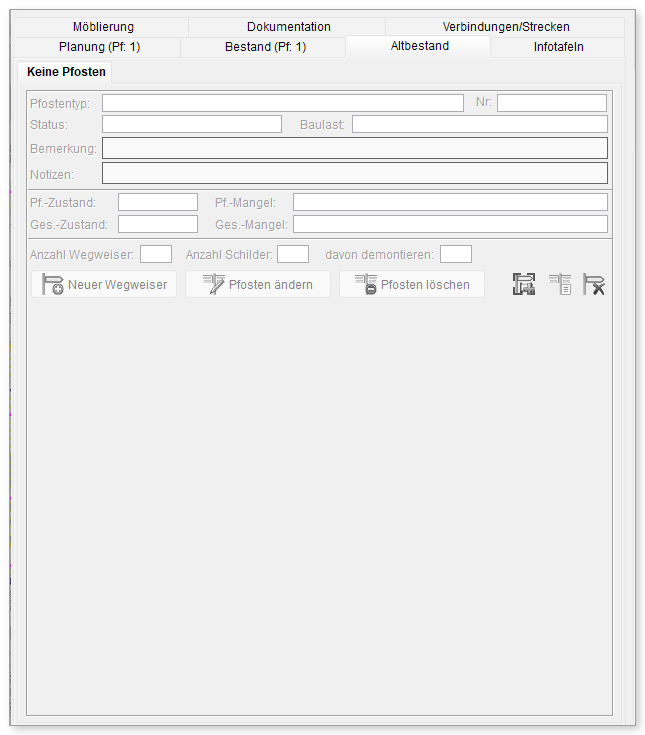This screenshot has width=645, height=735.
Task: Open the Dokumentation tab
Action: [288, 27]
